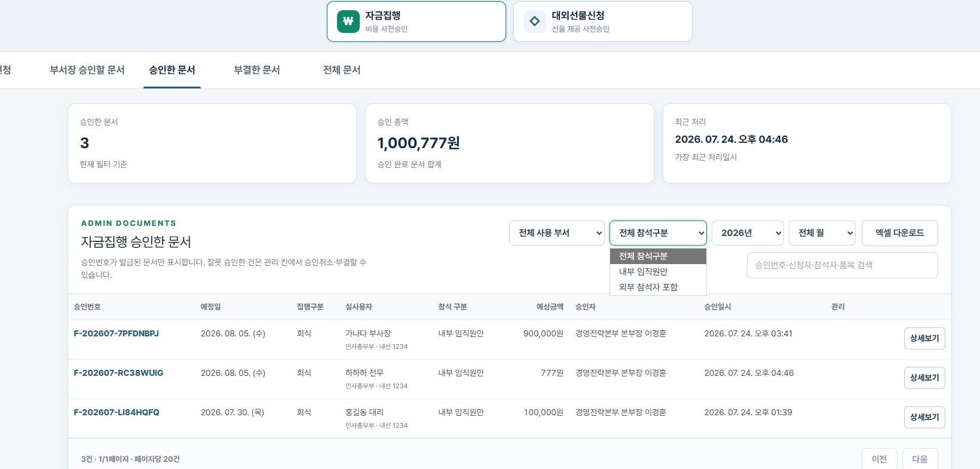Click the 예상금액 column header

pyautogui.click(x=550, y=307)
